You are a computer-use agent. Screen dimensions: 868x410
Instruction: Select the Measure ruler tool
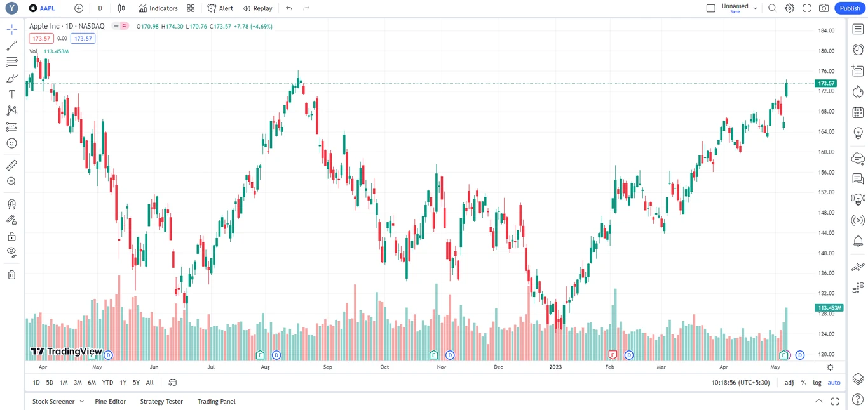coord(11,165)
